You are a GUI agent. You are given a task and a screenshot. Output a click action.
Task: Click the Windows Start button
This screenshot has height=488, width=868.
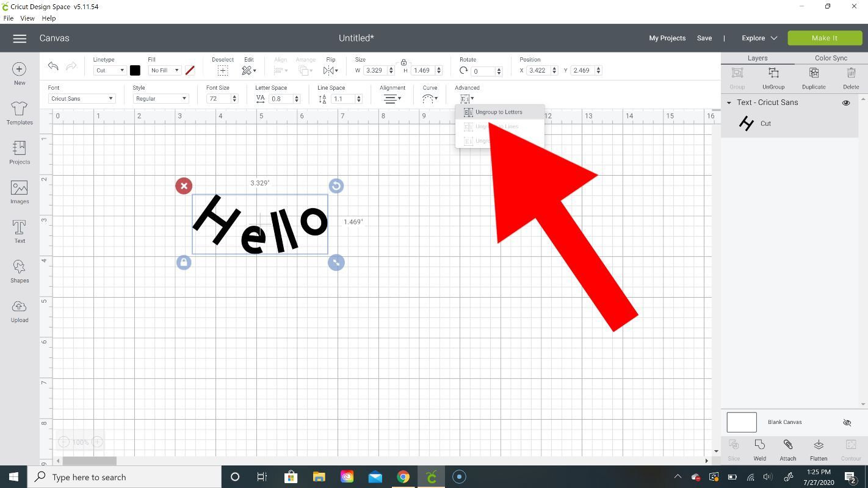13,477
